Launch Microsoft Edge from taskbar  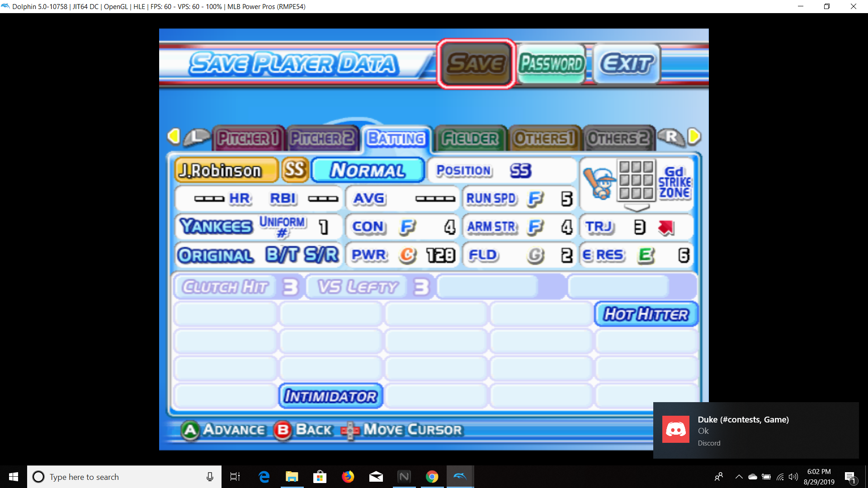[264, 477]
